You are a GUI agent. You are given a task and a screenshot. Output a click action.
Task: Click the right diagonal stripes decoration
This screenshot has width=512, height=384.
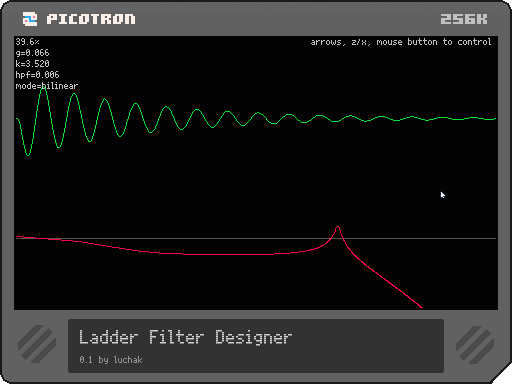pyautogui.click(x=475, y=345)
